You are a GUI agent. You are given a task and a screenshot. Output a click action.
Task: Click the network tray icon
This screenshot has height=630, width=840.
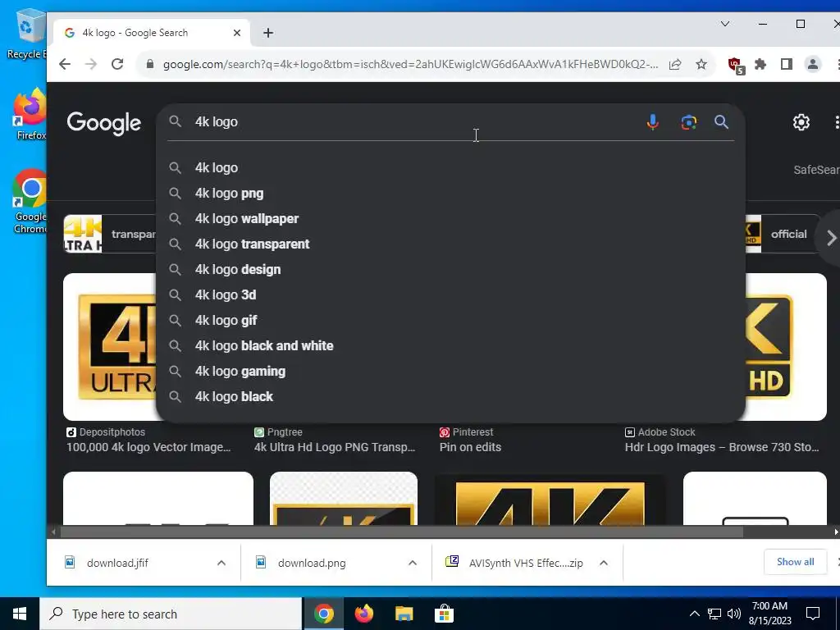click(714, 614)
